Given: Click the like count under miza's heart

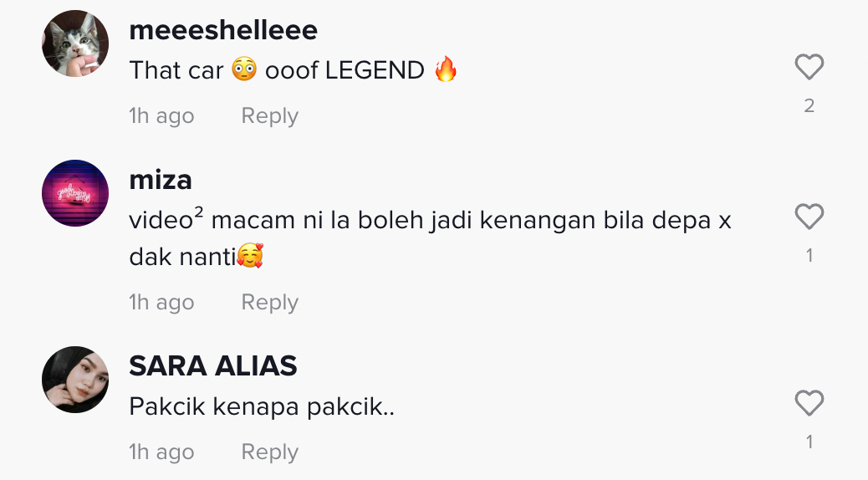Looking at the screenshot, I should (x=809, y=256).
